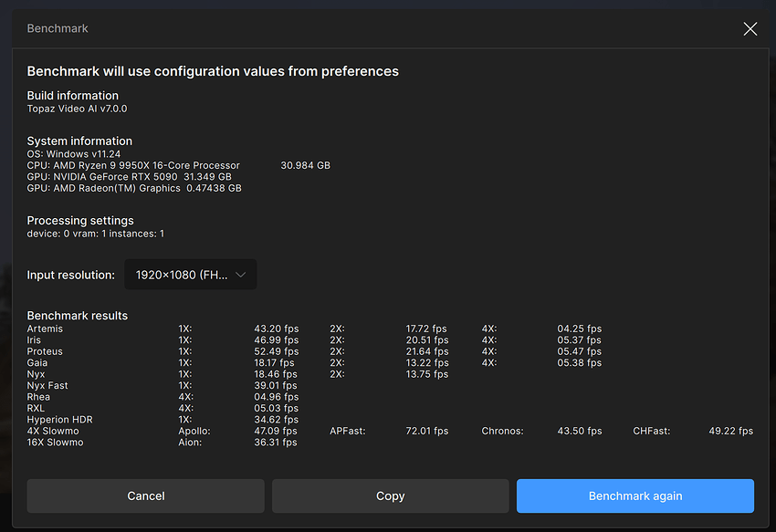Click the Benchmark dialog title text
776x532 pixels.
(x=58, y=29)
